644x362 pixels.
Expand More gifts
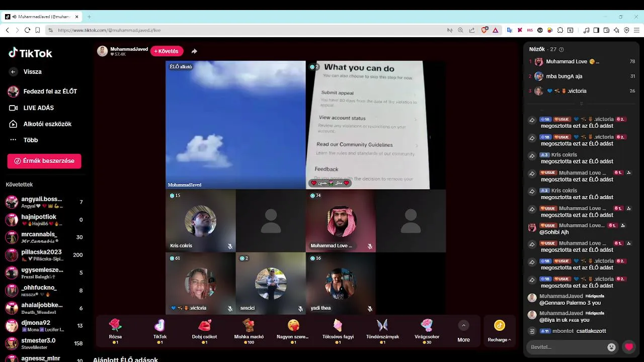[463, 331]
